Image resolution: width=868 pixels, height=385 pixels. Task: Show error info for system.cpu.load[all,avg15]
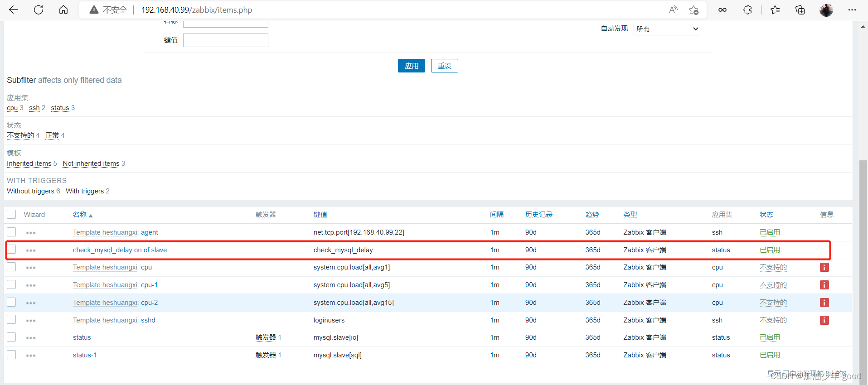824,303
